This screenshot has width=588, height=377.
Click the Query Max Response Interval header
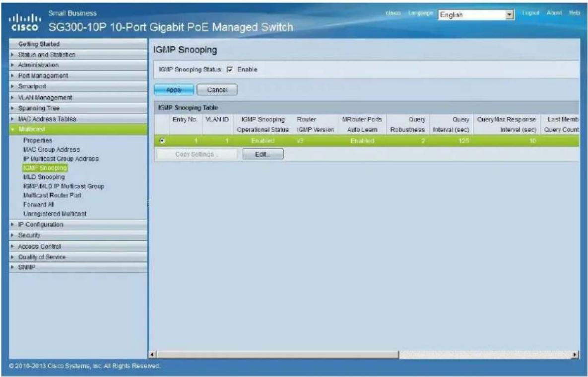[x=507, y=124]
